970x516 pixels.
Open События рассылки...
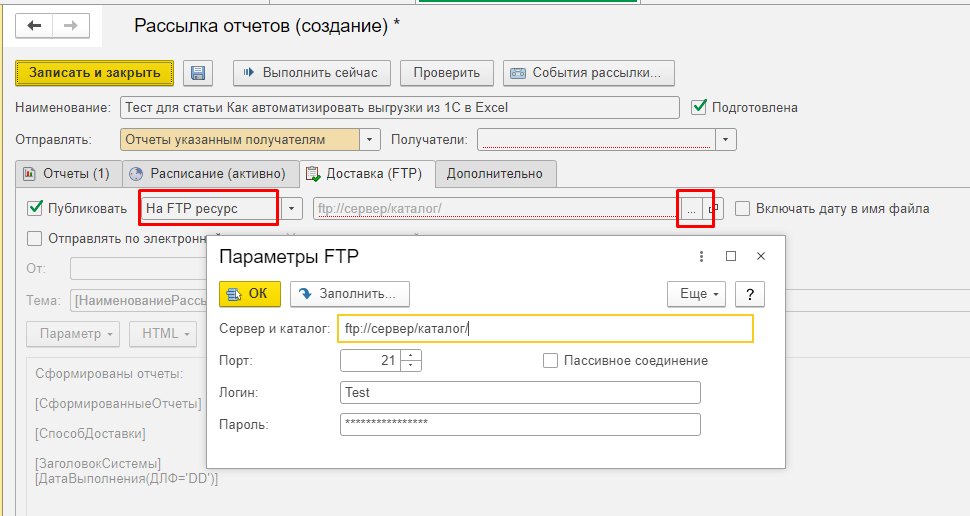coord(588,73)
